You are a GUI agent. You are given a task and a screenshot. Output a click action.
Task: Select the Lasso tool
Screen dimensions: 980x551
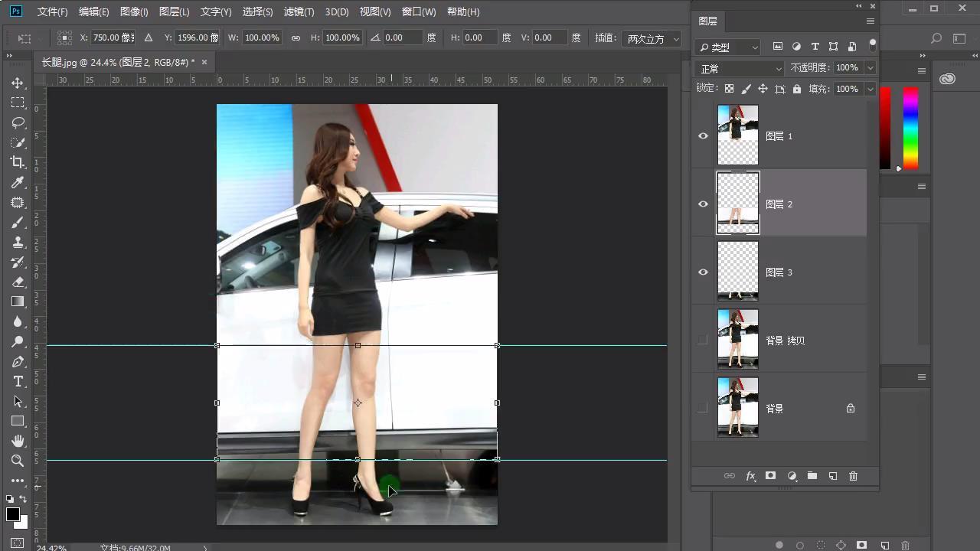(x=18, y=122)
